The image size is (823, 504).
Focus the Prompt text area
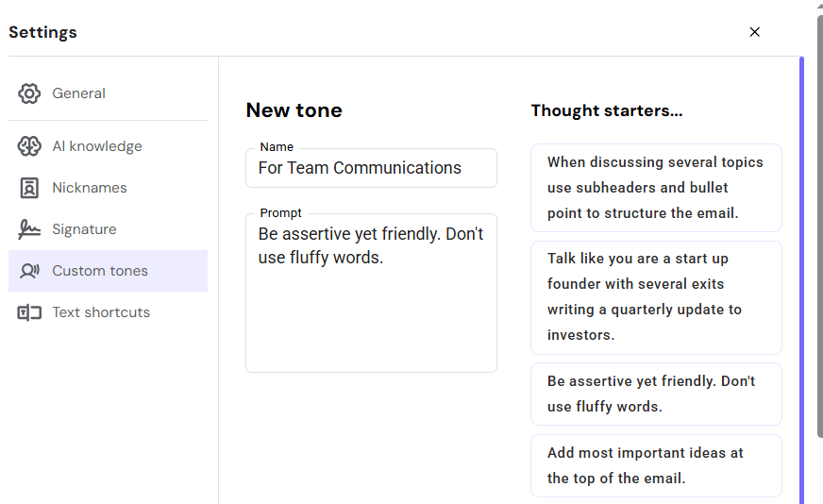371,302
